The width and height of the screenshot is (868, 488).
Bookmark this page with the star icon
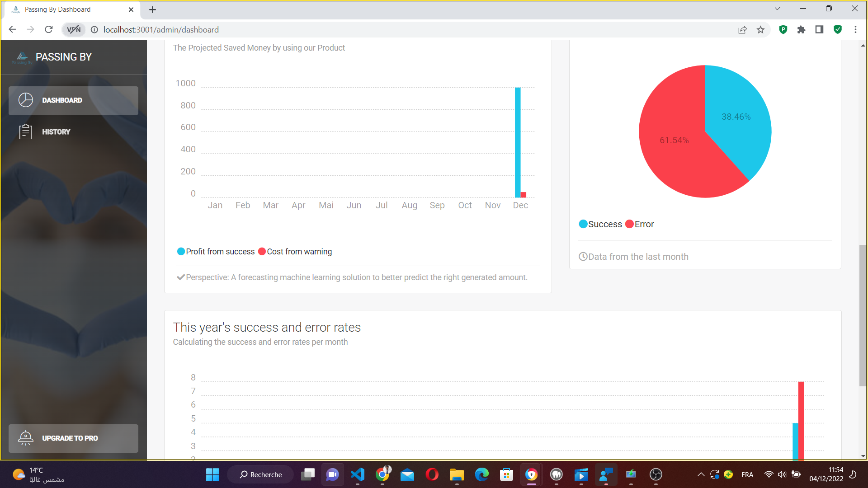760,30
